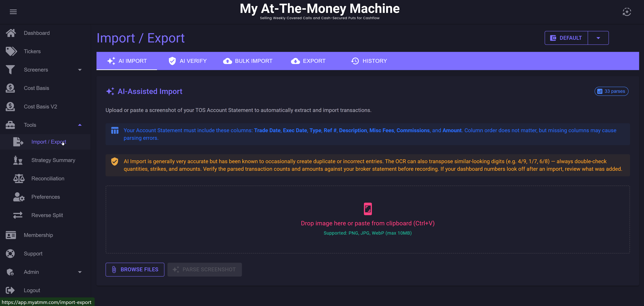The image size is (644, 306).
Task: Click the 33 parses badge
Action: tap(611, 91)
